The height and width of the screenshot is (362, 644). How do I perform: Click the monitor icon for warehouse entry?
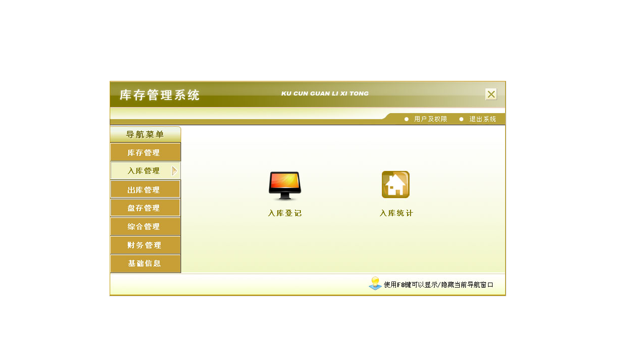(285, 185)
